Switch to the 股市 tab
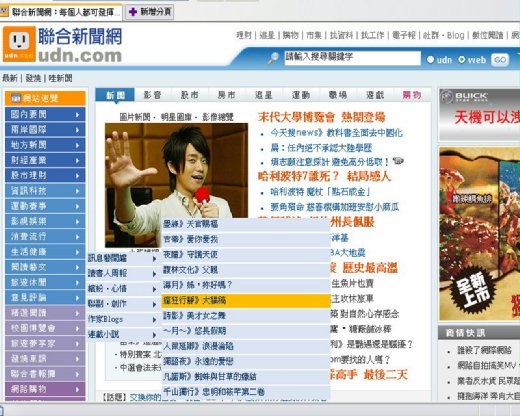This screenshot has height=416, width=520. point(190,95)
